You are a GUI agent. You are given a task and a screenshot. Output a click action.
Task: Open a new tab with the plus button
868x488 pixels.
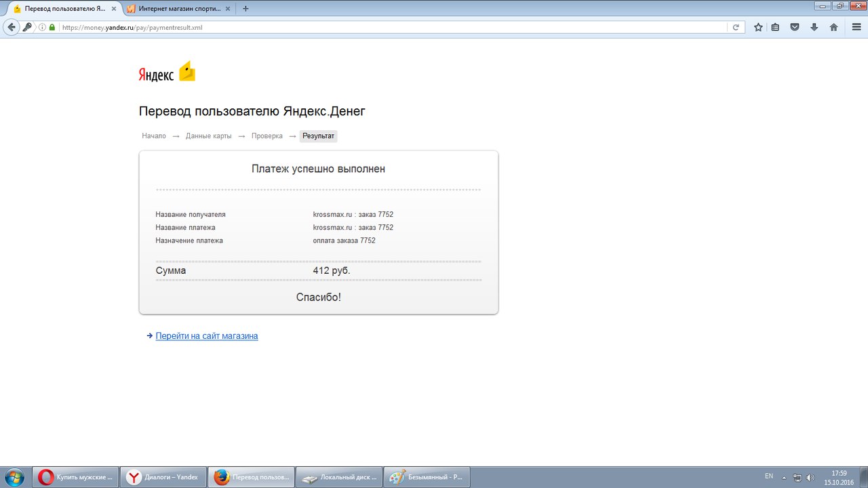point(245,9)
